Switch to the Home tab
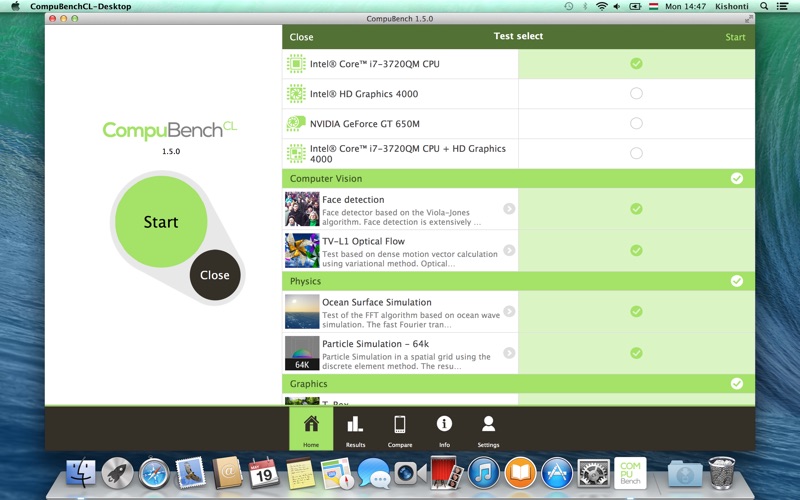 [311, 429]
